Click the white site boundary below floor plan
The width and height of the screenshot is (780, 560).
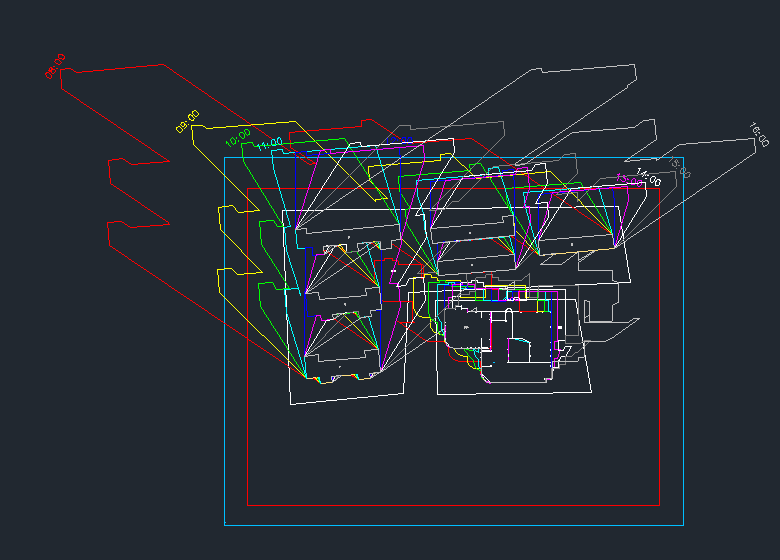point(512,394)
